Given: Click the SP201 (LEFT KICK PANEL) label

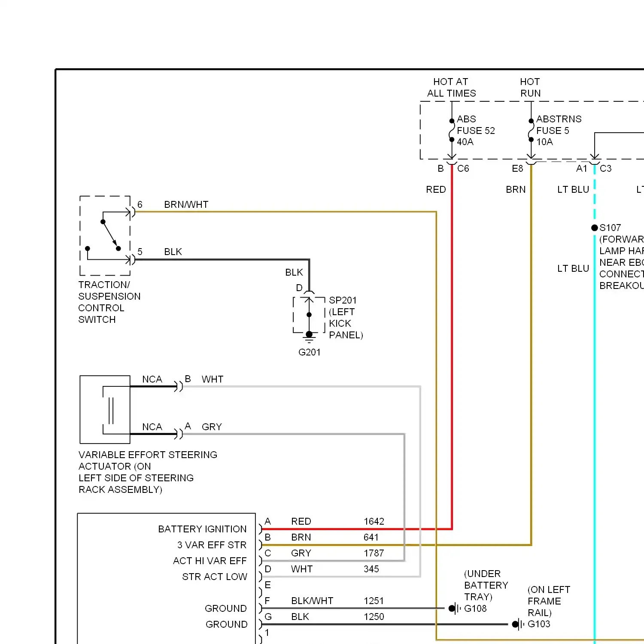Looking at the screenshot, I should coord(346,318).
